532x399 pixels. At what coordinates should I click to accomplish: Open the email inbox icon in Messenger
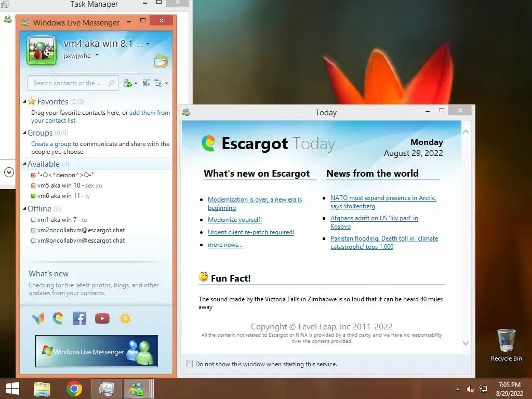tap(161, 61)
